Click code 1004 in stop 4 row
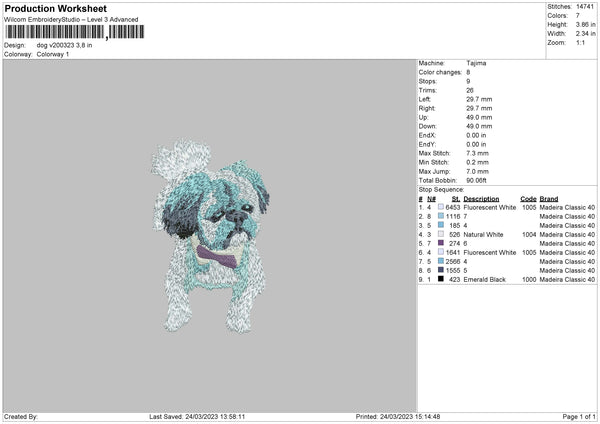This screenshot has height=424, width=600. point(529,235)
